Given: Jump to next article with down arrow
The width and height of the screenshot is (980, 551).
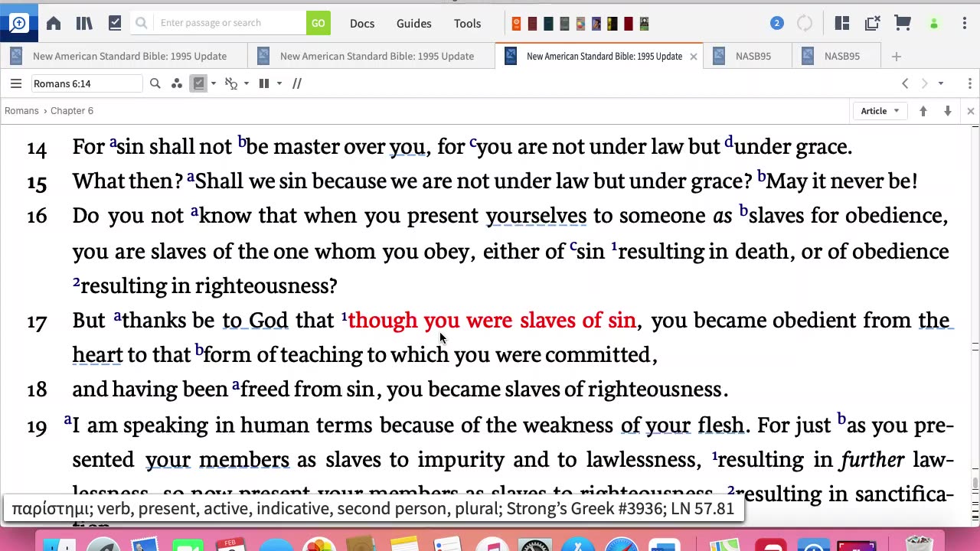Looking at the screenshot, I should point(948,111).
